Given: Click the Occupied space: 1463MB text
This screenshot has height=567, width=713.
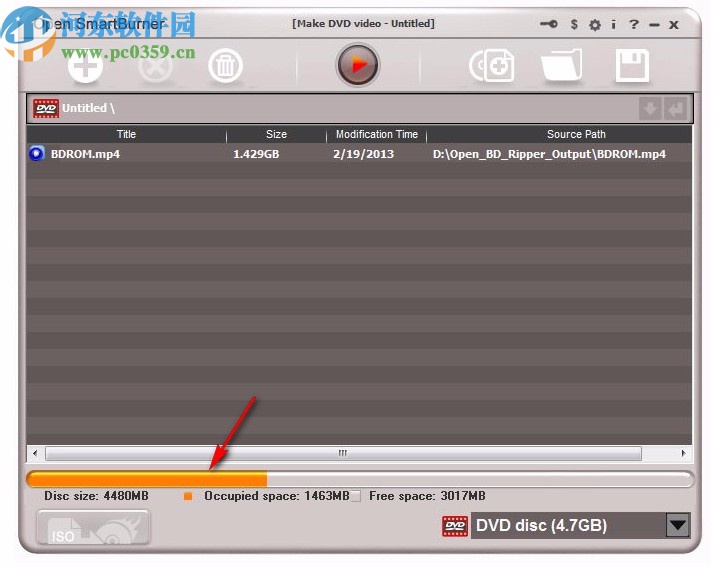Looking at the screenshot, I should pos(276,496).
